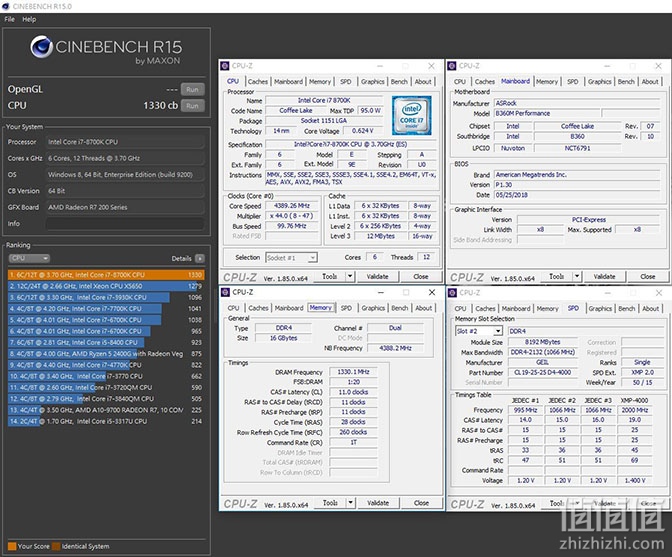Open the Slot #2 memory slot dropdown
This screenshot has width=672, height=557.
(x=479, y=331)
